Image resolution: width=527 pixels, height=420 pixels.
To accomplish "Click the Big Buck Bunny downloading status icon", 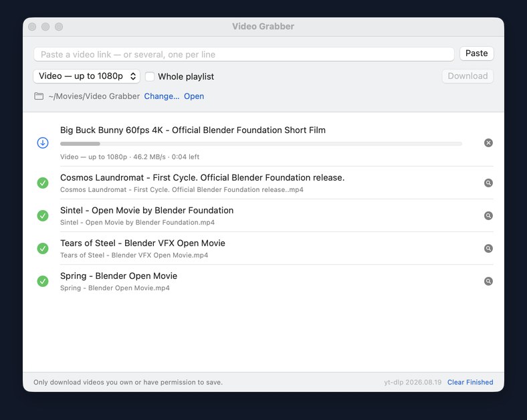I will 43,143.
